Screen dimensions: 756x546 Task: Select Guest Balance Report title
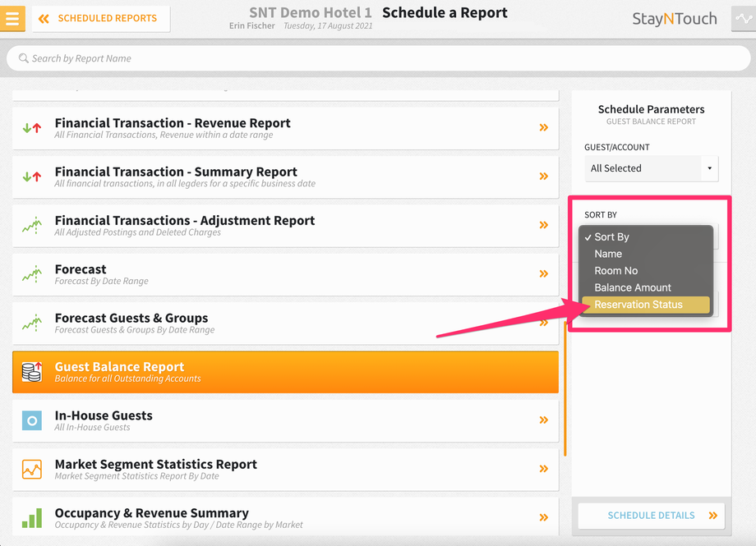[120, 367]
